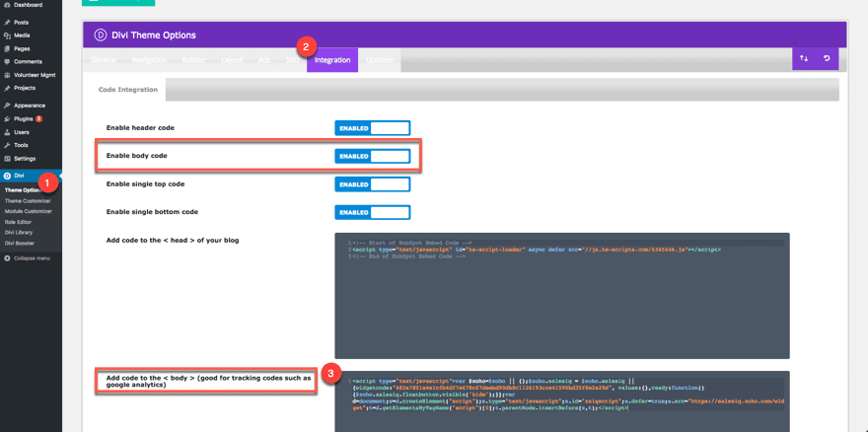The height and width of the screenshot is (432, 868).
Task: Open Theme Customizer link
Action: (27, 200)
